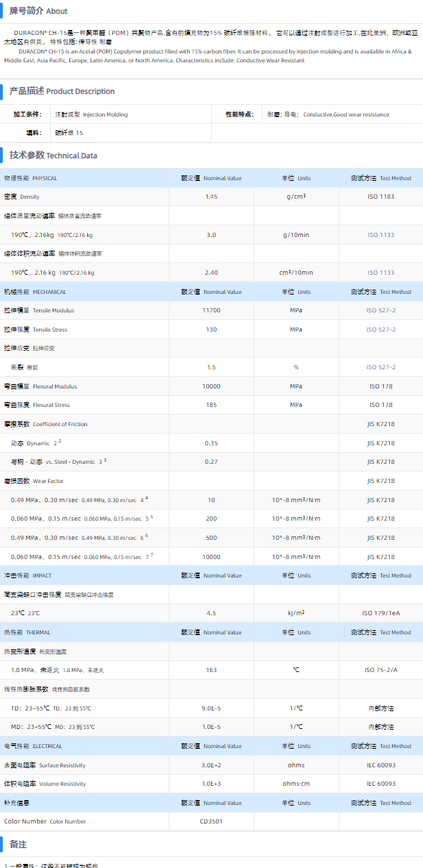Click Tensile Modulus value 11700
Image resolution: width=423 pixels, height=868 pixels.
click(211, 310)
